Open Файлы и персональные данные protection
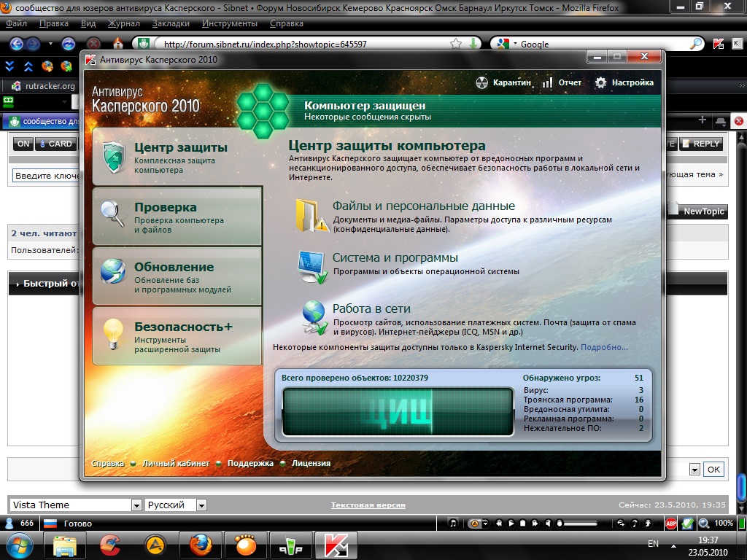Viewport: 747px width, 560px height. (x=424, y=206)
